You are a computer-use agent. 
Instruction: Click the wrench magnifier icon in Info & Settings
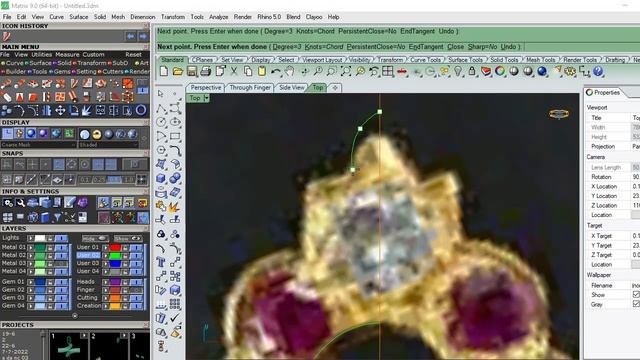(20, 202)
